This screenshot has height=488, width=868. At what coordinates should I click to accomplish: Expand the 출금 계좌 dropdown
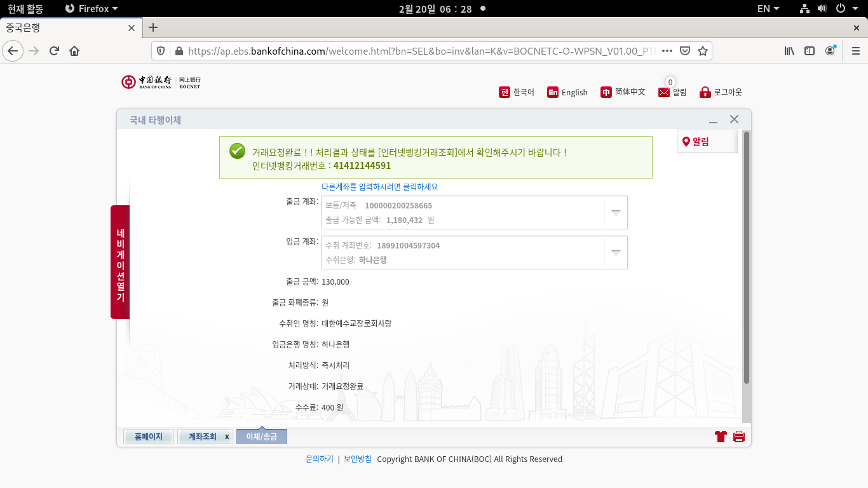coord(615,213)
